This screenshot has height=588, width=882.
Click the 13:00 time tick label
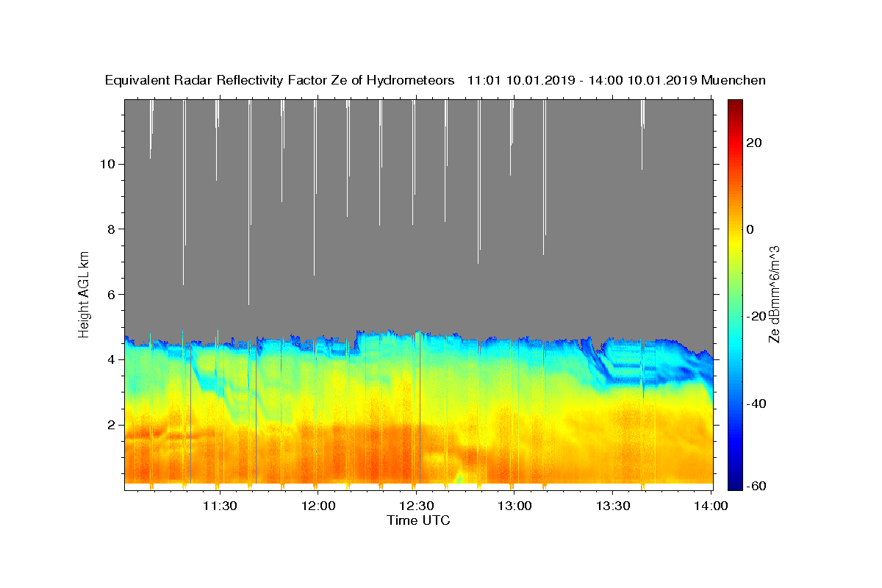[515, 506]
